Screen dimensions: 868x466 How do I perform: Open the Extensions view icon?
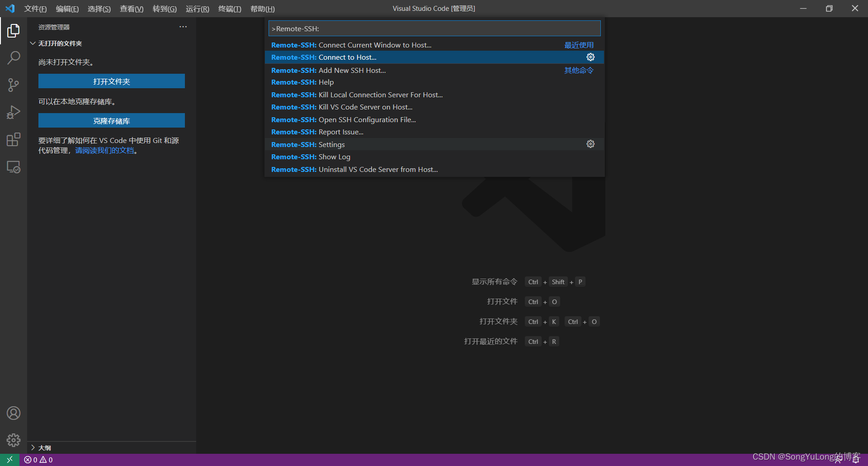14,139
